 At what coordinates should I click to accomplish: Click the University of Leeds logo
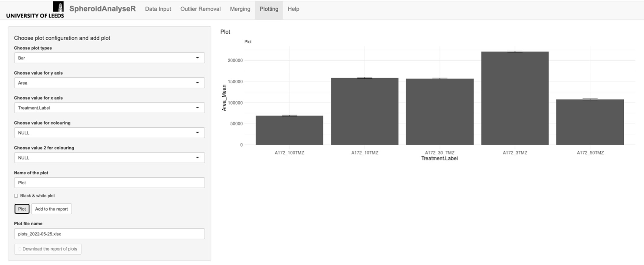coord(35,10)
